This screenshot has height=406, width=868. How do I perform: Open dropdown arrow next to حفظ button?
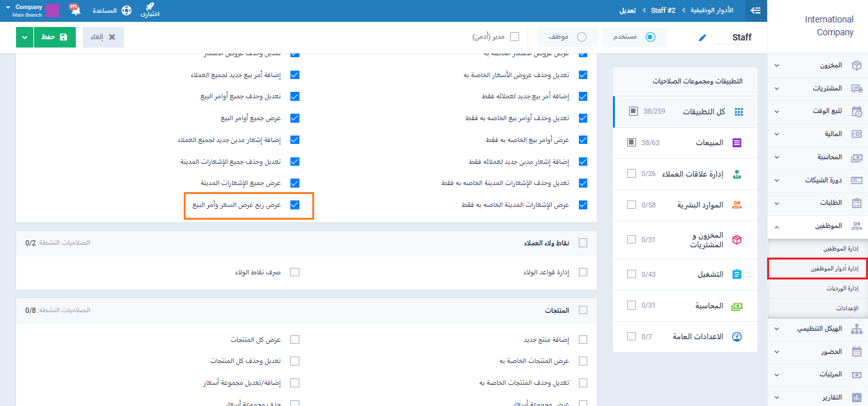tap(24, 37)
